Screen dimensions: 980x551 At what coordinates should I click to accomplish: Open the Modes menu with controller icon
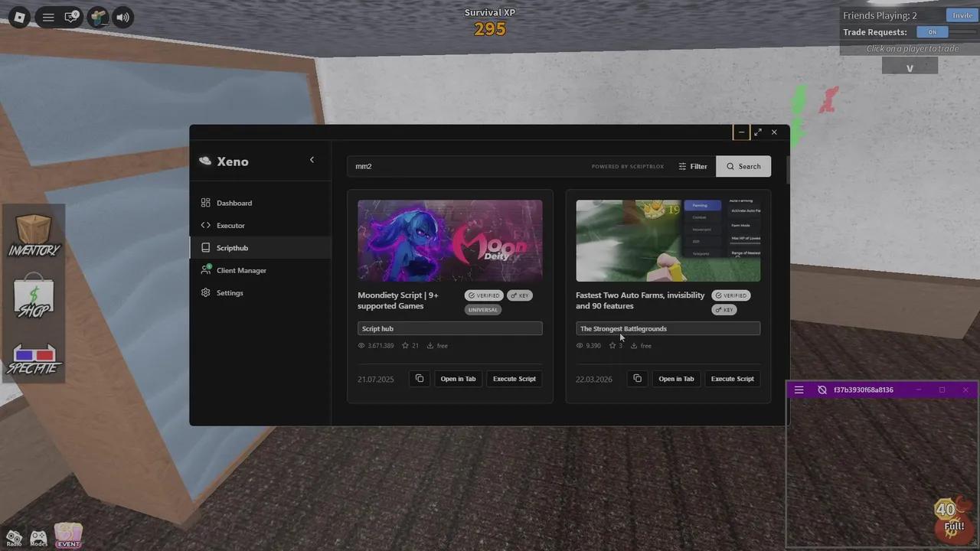tap(38, 536)
